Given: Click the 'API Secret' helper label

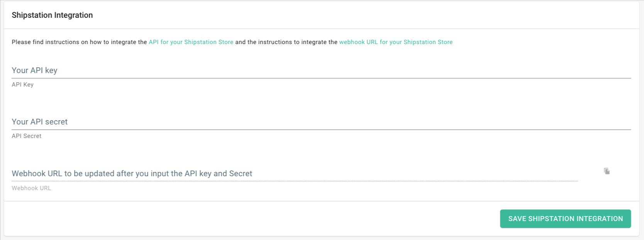Looking at the screenshot, I should coord(26,136).
